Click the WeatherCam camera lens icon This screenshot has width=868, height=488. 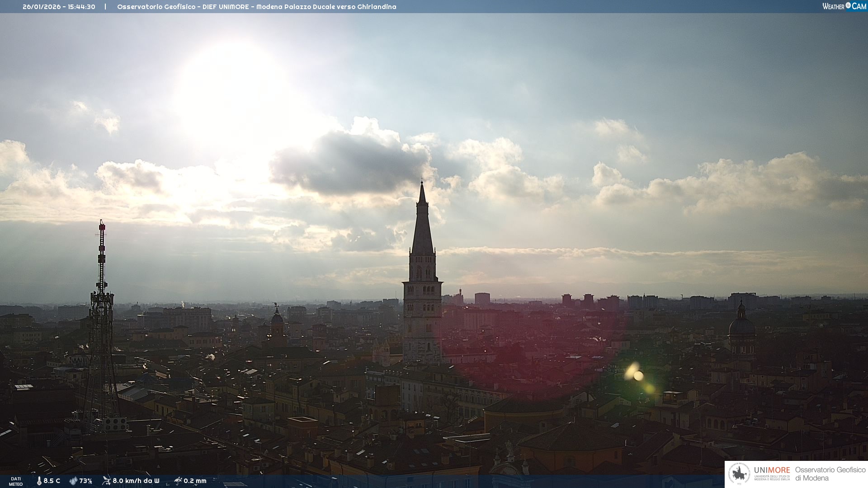pyautogui.click(x=848, y=5)
